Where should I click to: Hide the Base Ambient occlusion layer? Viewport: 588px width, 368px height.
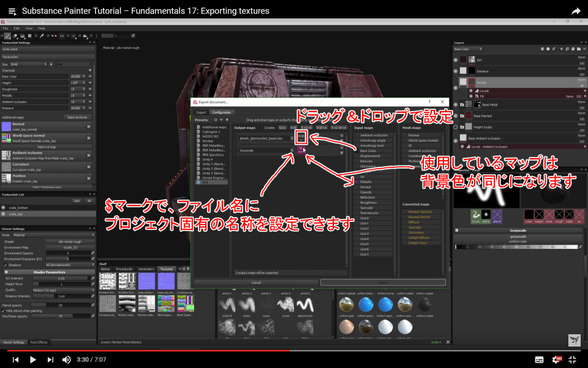[456, 141]
